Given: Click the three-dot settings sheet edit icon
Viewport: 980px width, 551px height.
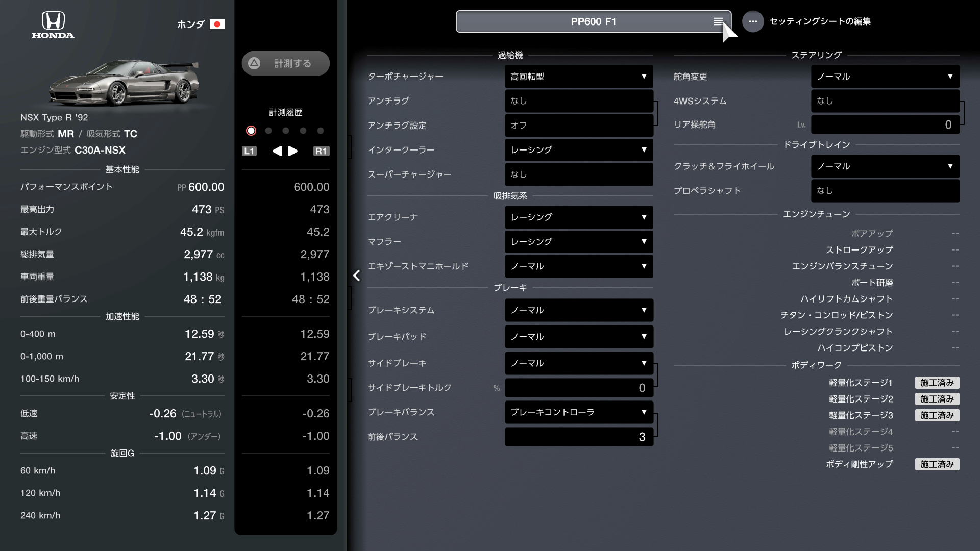Looking at the screenshot, I should pos(752,21).
